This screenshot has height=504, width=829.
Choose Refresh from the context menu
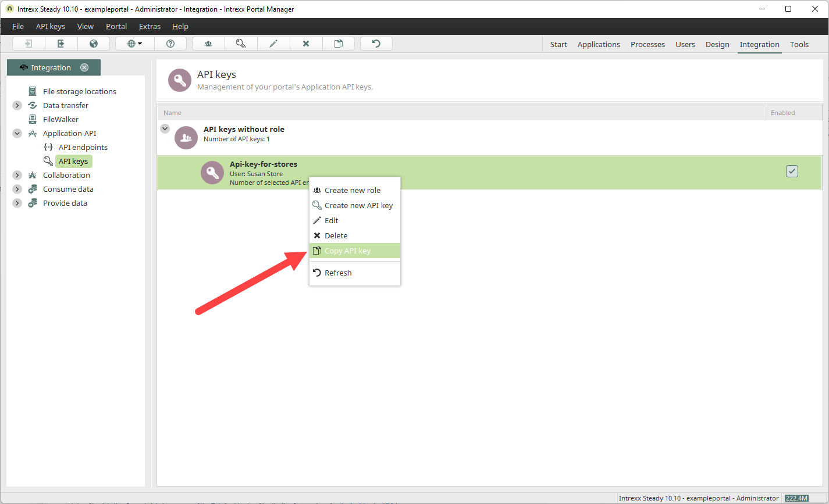tap(355, 273)
